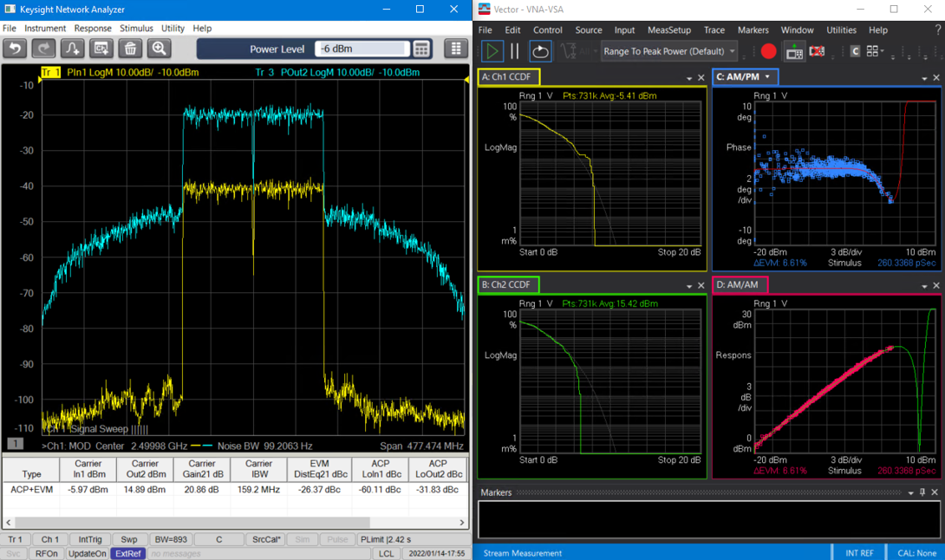Click the red Record icon

pos(768,51)
